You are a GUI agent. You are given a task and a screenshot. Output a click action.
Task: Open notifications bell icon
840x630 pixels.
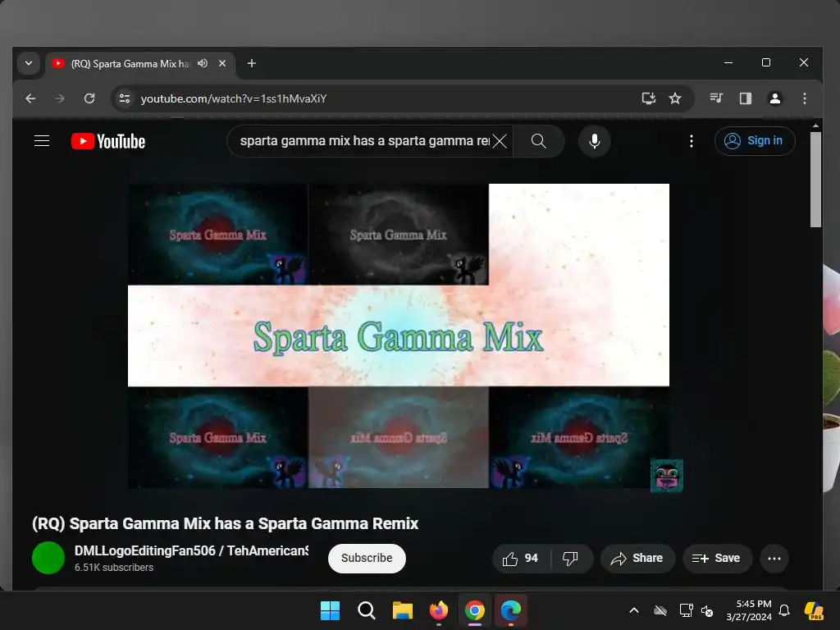click(784, 610)
